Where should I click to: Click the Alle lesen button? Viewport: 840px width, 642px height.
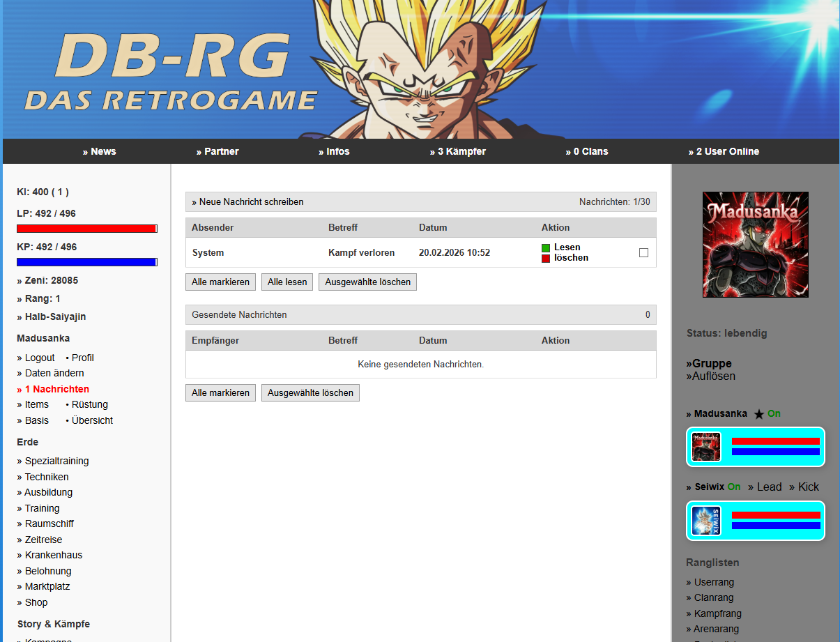(x=287, y=282)
